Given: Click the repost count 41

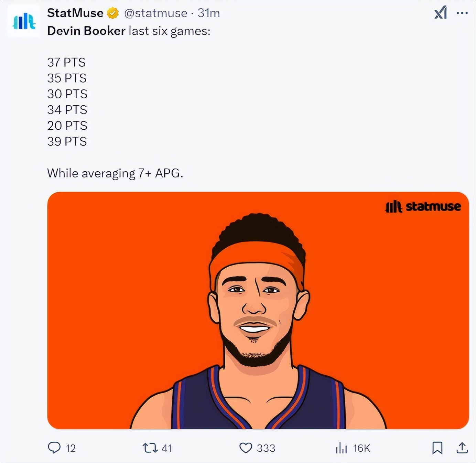Looking at the screenshot, I should pos(166,448).
